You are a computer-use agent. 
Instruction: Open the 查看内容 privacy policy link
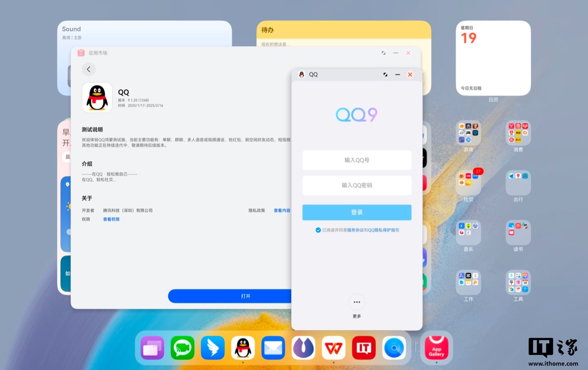[x=282, y=211]
